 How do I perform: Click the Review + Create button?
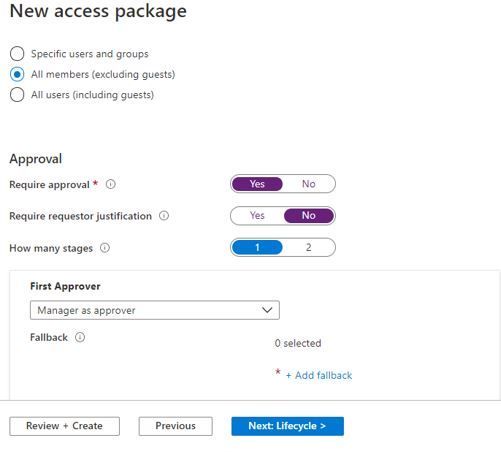[64, 426]
